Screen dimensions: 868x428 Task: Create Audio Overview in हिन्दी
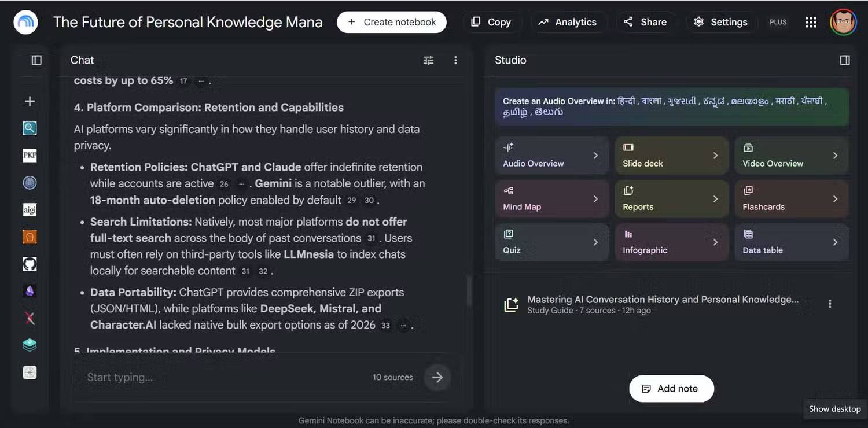(626, 101)
